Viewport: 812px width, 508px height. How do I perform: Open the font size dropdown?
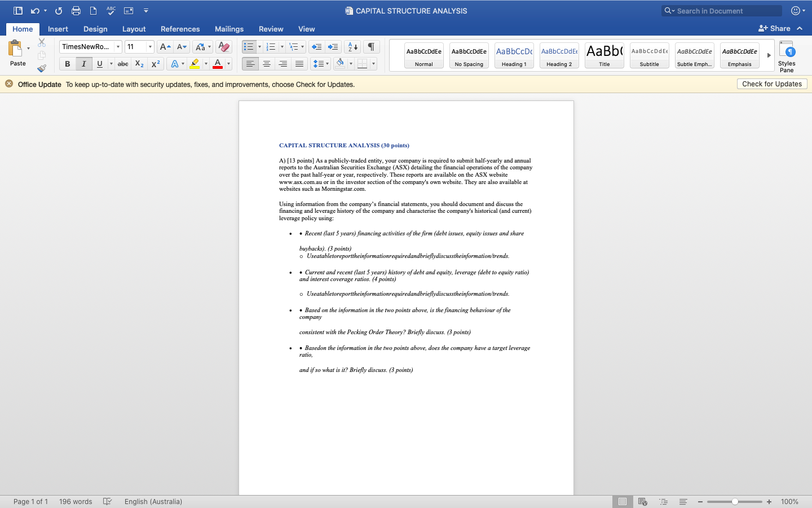[150, 46]
